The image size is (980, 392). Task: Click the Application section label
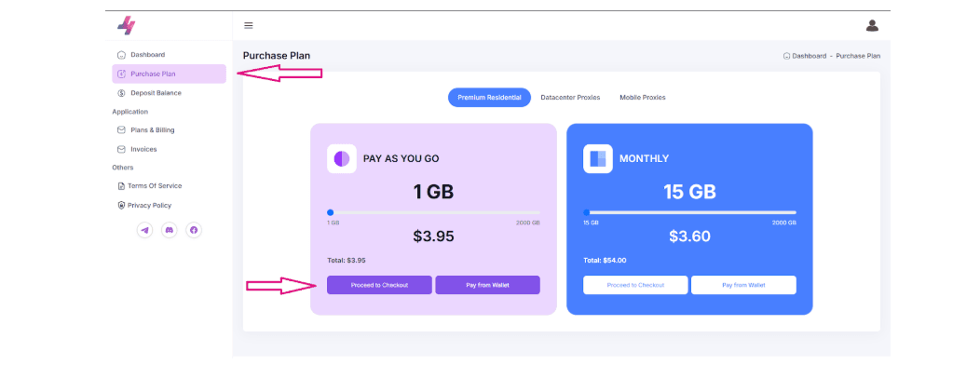pos(130,112)
